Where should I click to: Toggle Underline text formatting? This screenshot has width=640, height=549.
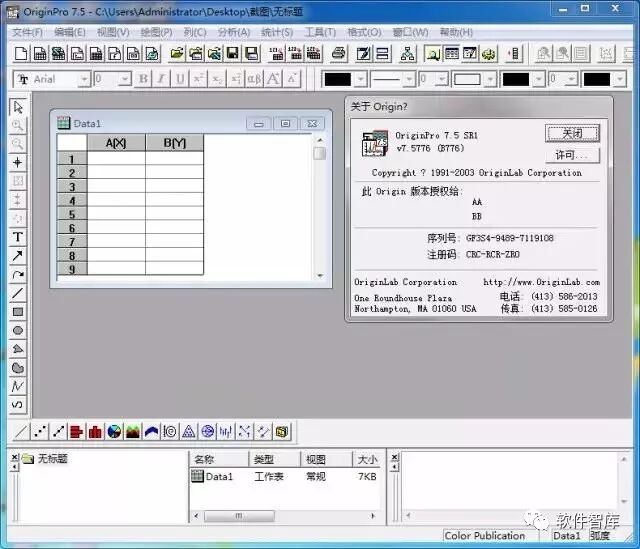click(x=180, y=79)
